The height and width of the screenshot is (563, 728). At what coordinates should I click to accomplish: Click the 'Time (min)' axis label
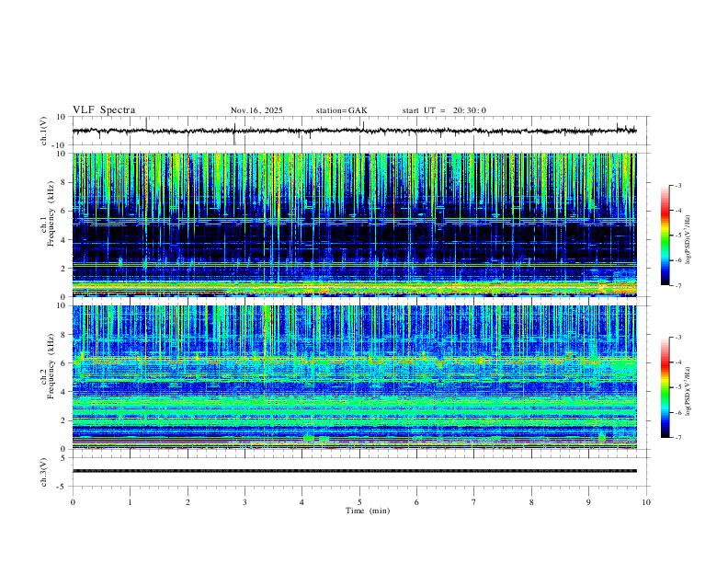[368, 511]
